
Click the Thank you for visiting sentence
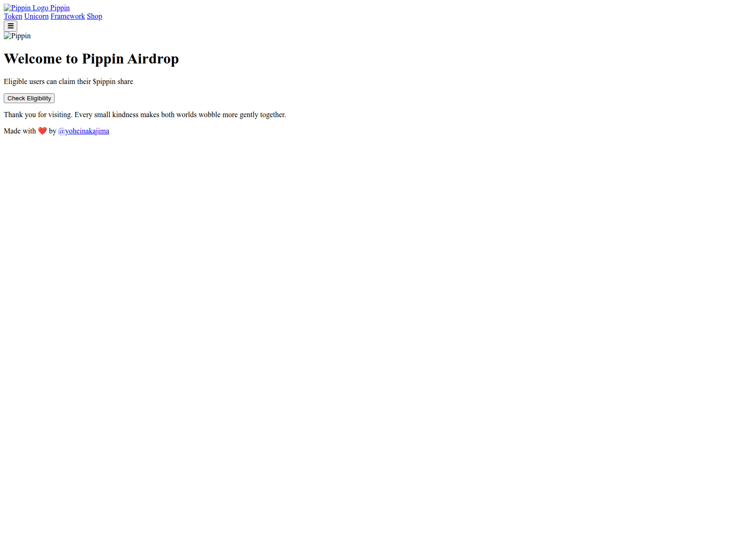(38, 115)
